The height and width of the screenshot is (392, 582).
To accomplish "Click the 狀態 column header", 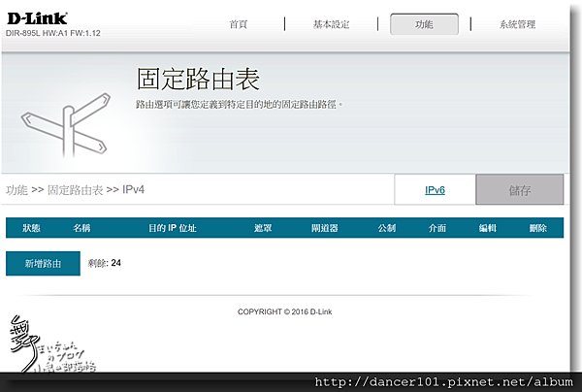I will click(31, 228).
